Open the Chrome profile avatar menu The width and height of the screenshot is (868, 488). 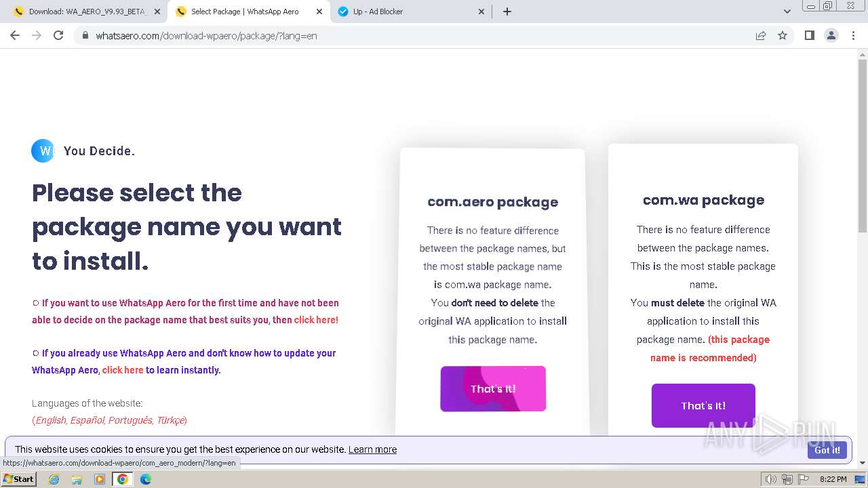[831, 35]
